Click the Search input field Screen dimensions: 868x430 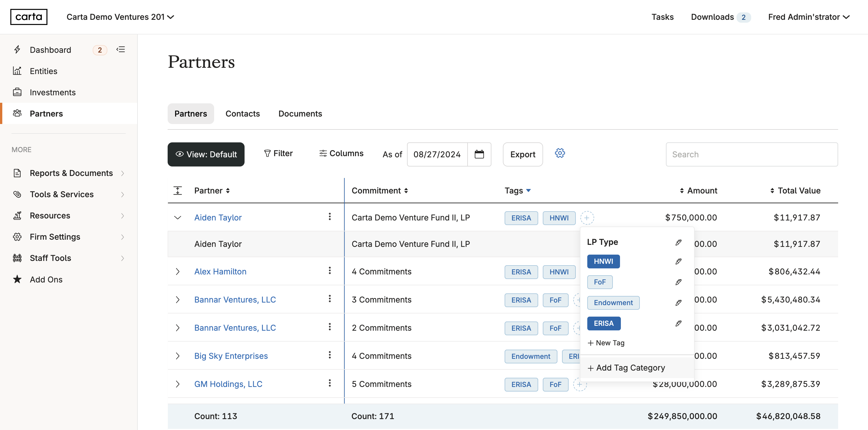pos(751,154)
